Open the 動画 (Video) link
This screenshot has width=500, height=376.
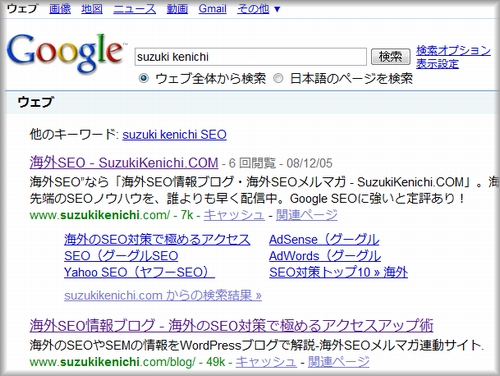pyautogui.click(x=177, y=9)
